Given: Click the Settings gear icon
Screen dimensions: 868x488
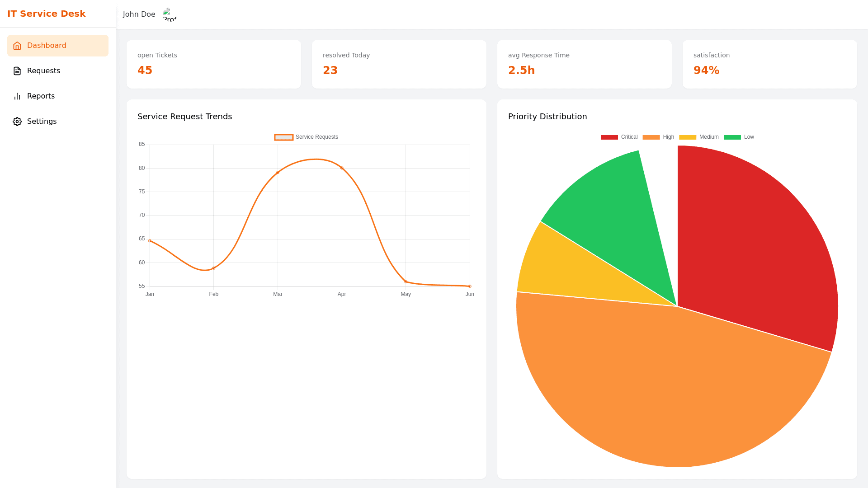Looking at the screenshot, I should [17, 122].
